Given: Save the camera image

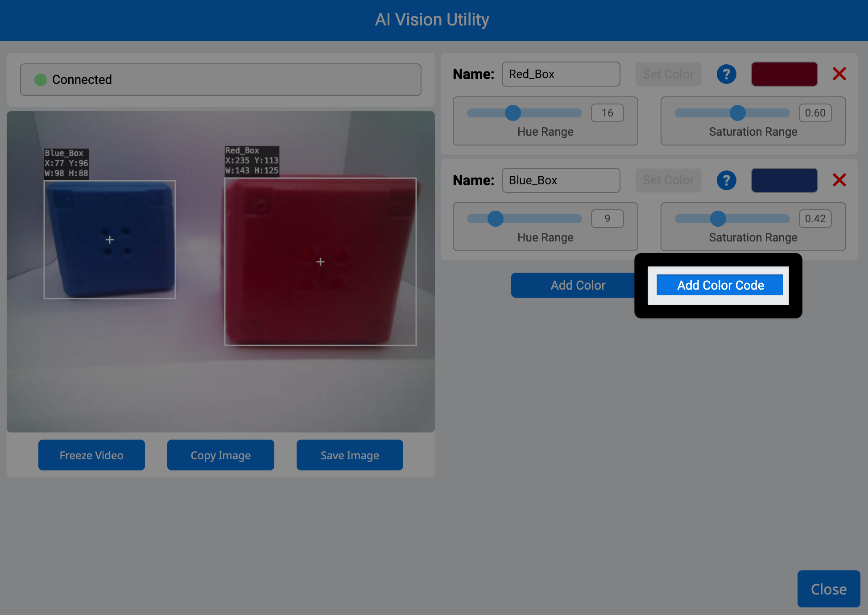Looking at the screenshot, I should coord(350,455).
